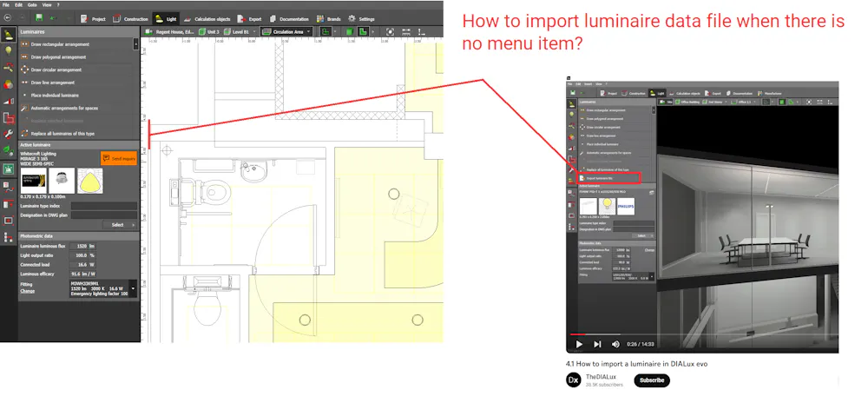The width and height of the screenshot is (868, 403).
Task: Open the emergency lighting tool in sidebar
Action: [x=9, y=168]
